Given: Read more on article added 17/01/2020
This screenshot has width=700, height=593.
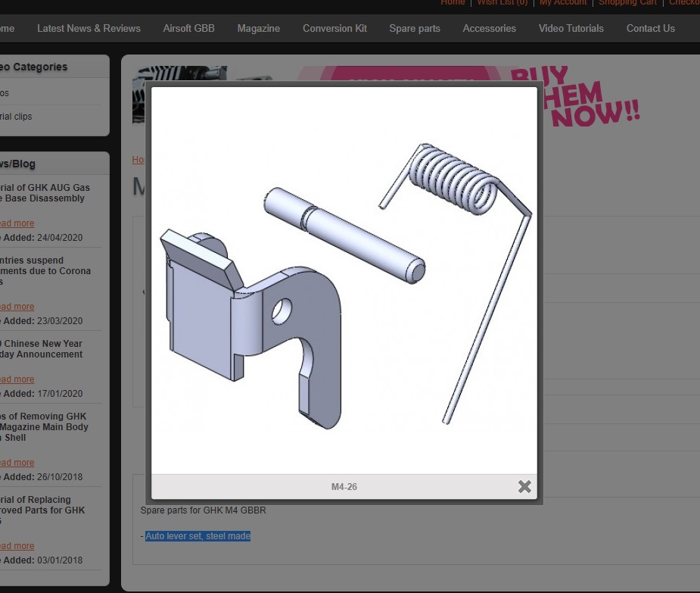Looking at the screenshot, I should click(x=17, y=379).
